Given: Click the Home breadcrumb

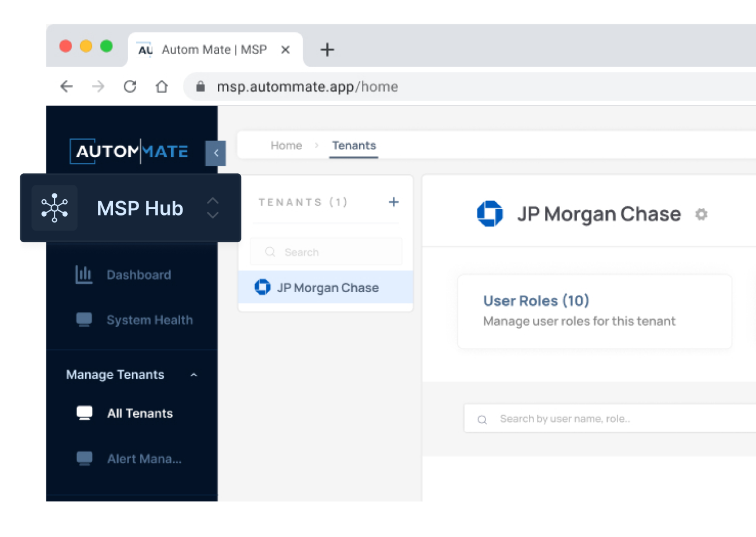Looking at the screenshot, I should (286, 145).
